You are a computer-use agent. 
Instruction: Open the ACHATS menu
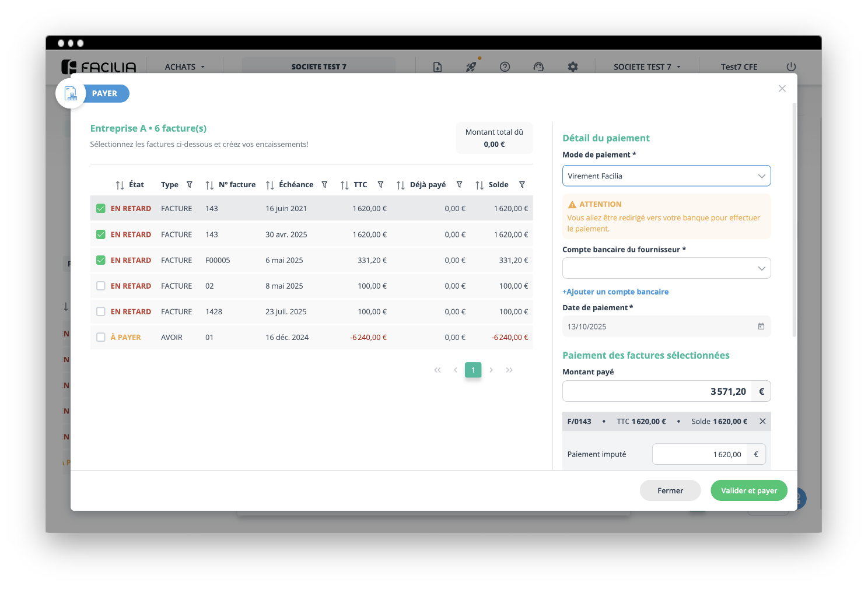coord(184,67)
